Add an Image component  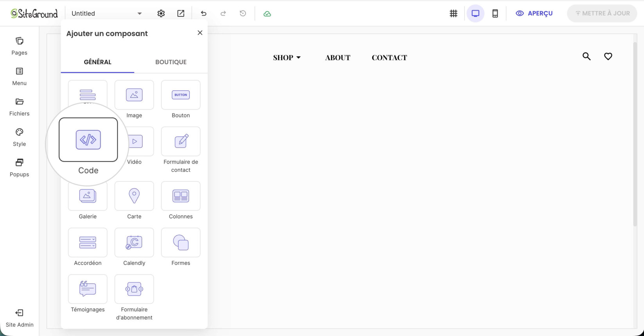click(x=134, y=95)
